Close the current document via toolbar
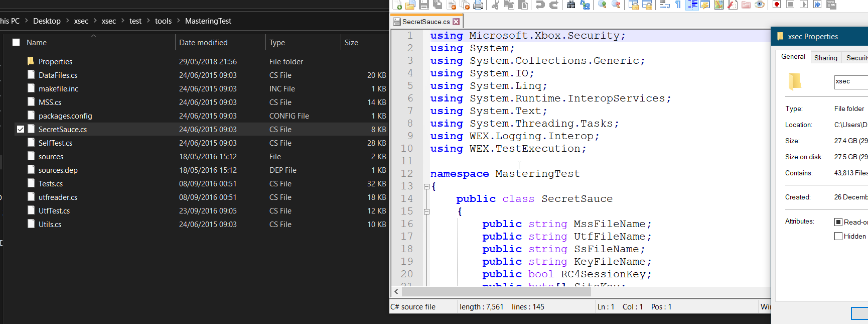The height and width of the screenshot is (324, 868). [x=452, y=5]
